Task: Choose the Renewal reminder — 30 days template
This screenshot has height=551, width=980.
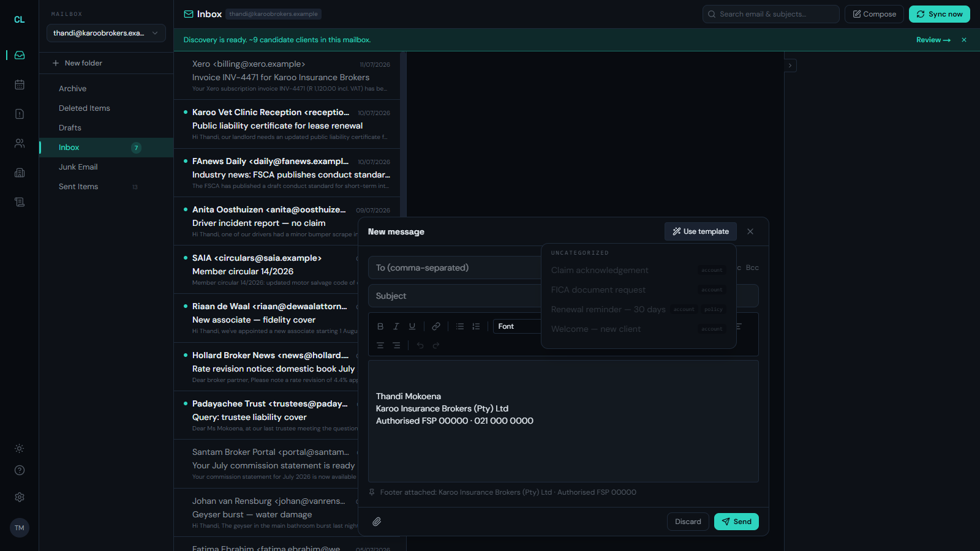Action: [x=638, y=309]
